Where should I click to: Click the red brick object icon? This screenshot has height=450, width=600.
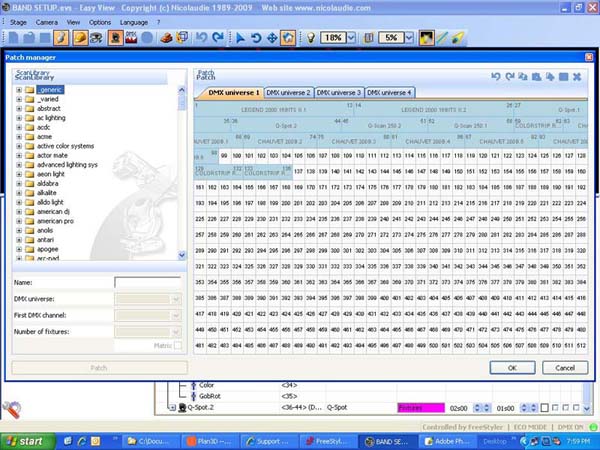pyautogui.click(x=166, y=38)
